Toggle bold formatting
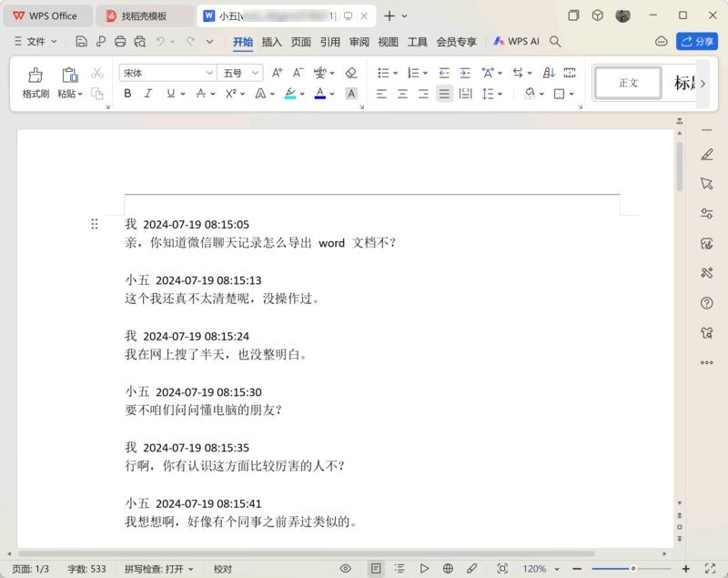 pyautogui.click(x=127, y=94)
